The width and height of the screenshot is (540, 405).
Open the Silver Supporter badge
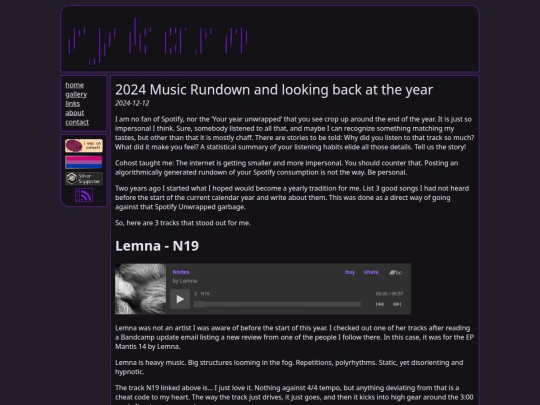coord(84,178)
